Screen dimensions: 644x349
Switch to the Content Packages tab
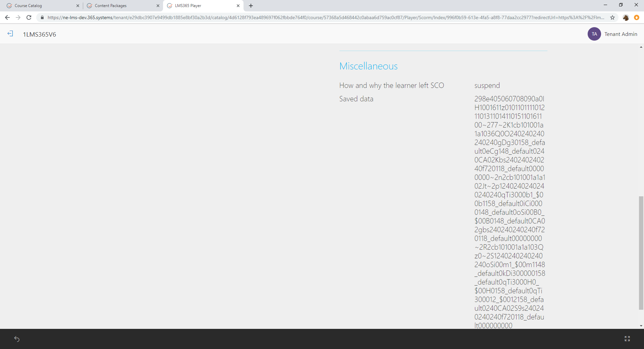click(123, 6)
